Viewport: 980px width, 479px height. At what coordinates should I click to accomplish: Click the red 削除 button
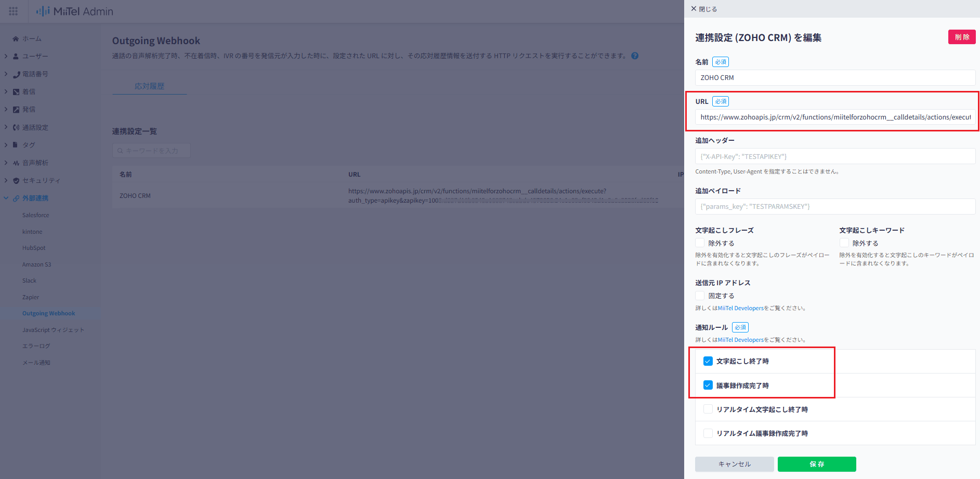(962, 37)
